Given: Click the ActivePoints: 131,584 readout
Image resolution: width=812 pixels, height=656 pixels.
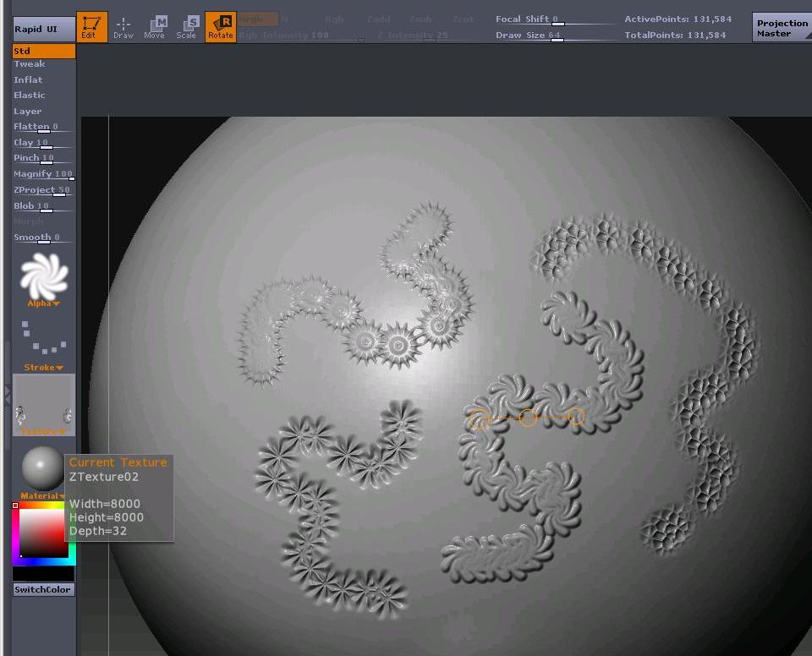Looking at the screenshot, I should [x=678, y=19].
